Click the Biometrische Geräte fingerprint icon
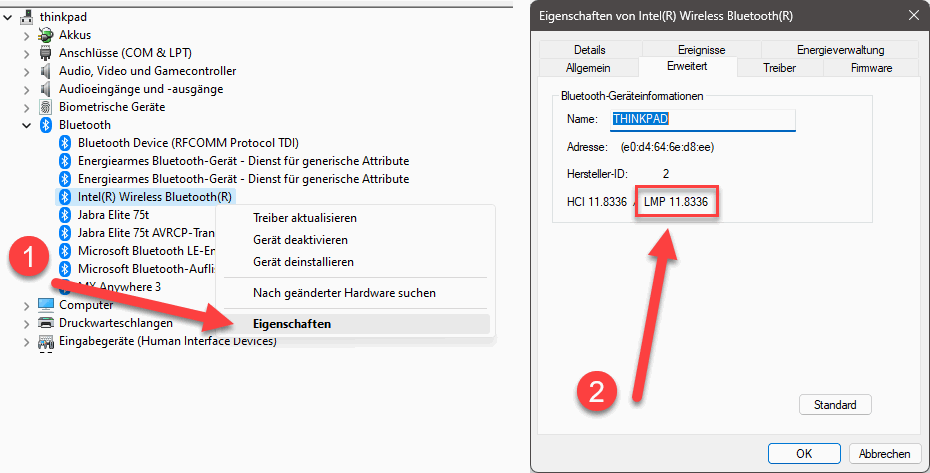This screenshot has width=930, height=473. pyautogui.click(x=46, y=107)
